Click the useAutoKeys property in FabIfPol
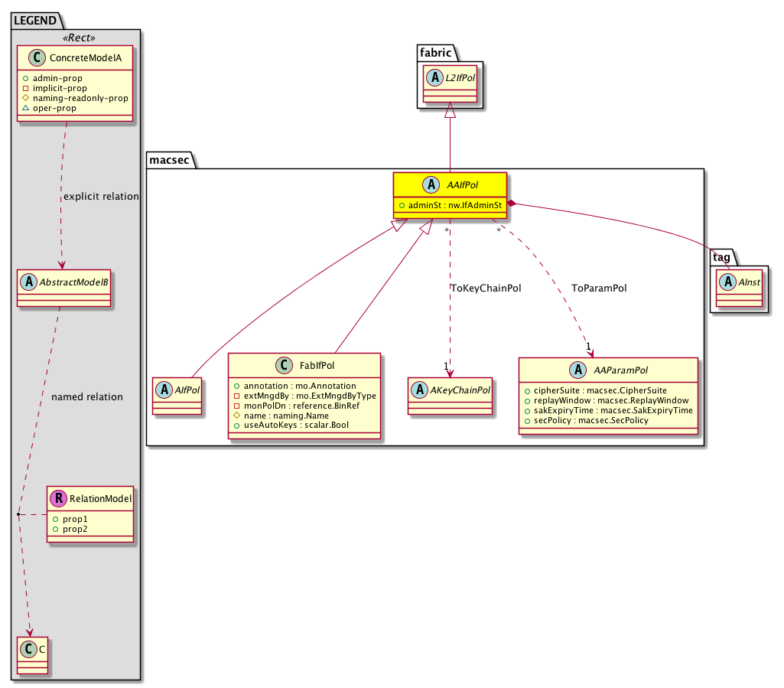This screenshot has height=688, width=784. (x=288, y=425)
